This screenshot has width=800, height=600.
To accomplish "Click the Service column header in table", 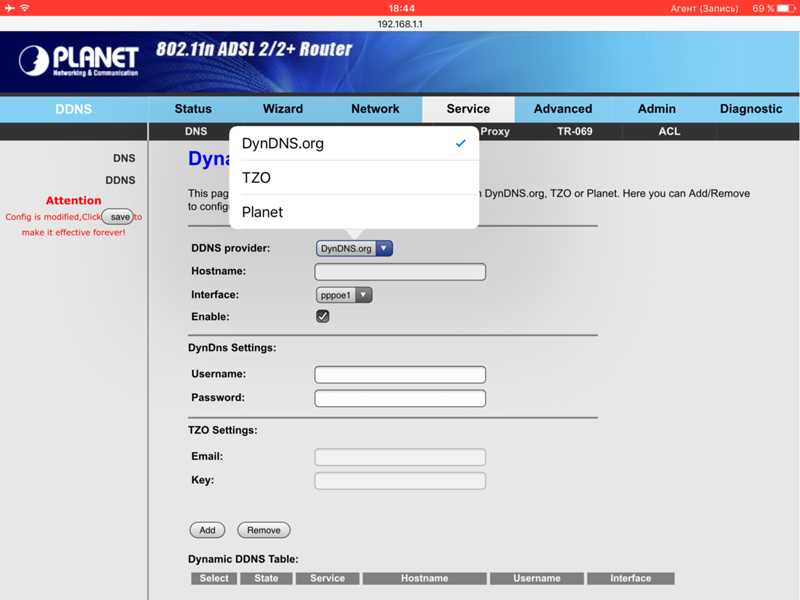I will tap(328, 578).
